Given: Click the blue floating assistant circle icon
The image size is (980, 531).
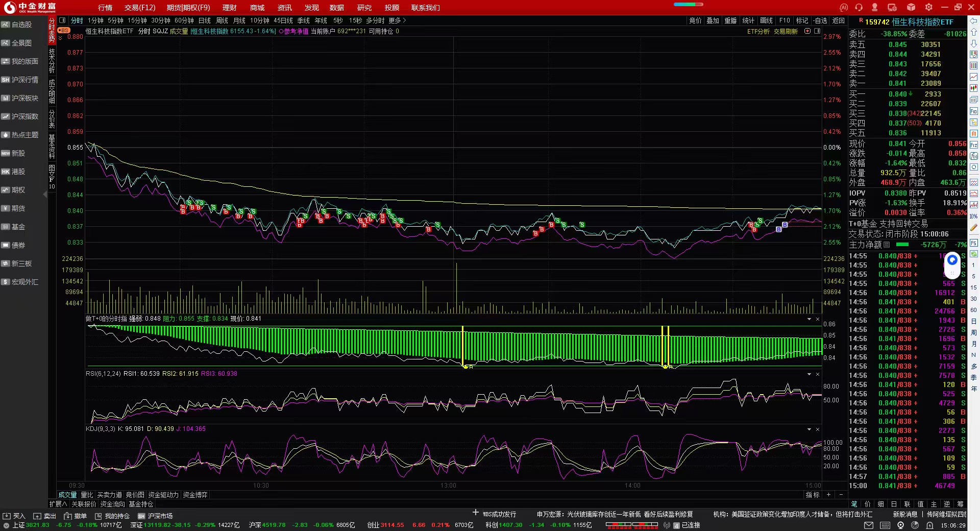Looking at the screenshot, I should coord(952,260).
